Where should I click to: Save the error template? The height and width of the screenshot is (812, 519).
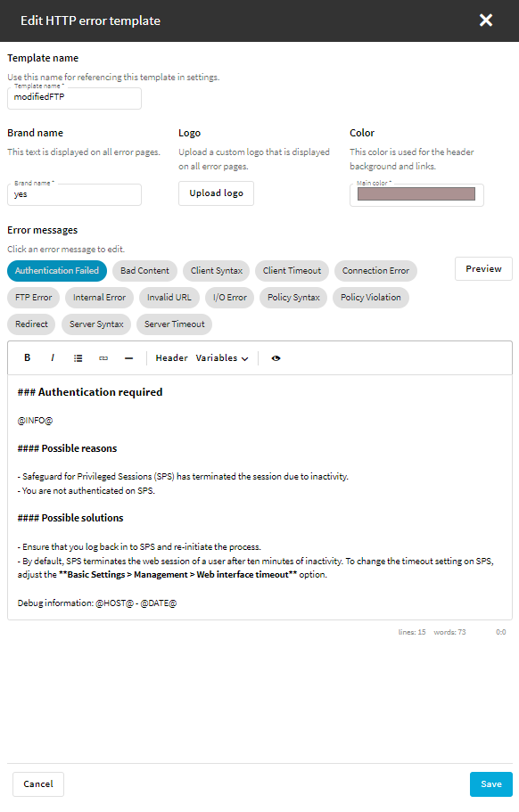pyautogui.click(x=491, y=784)
